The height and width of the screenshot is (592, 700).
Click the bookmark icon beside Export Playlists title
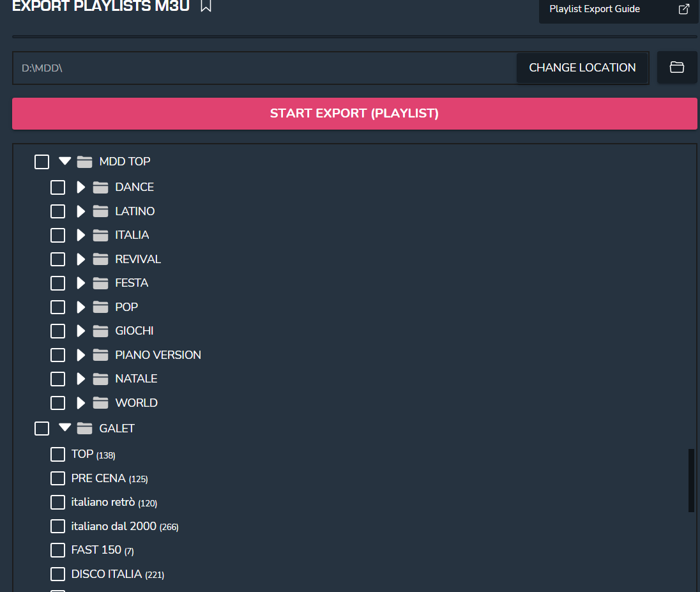(x=206, y=6)
